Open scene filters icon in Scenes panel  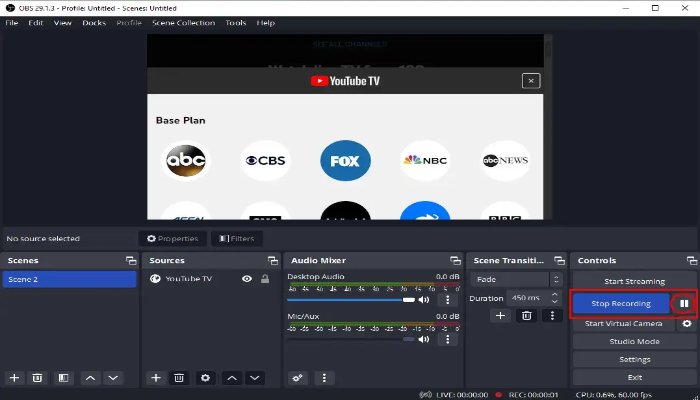click(x=63, y=378)
